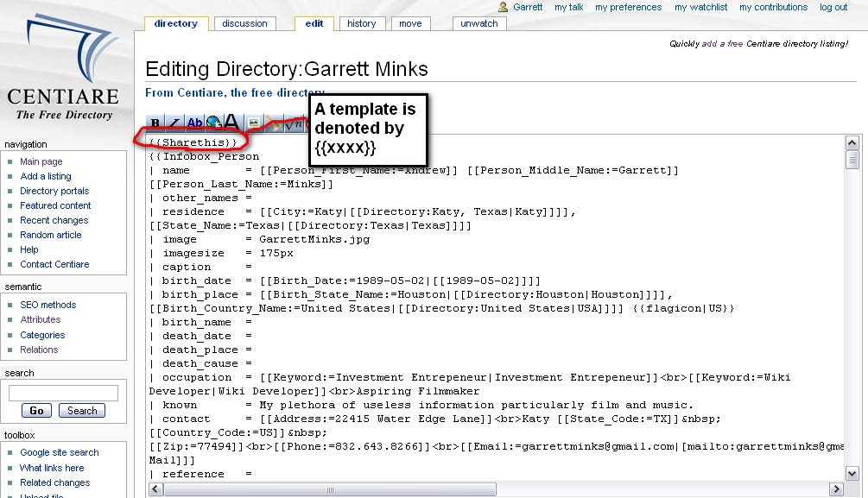Insert math formula with square-root icon

295,123
